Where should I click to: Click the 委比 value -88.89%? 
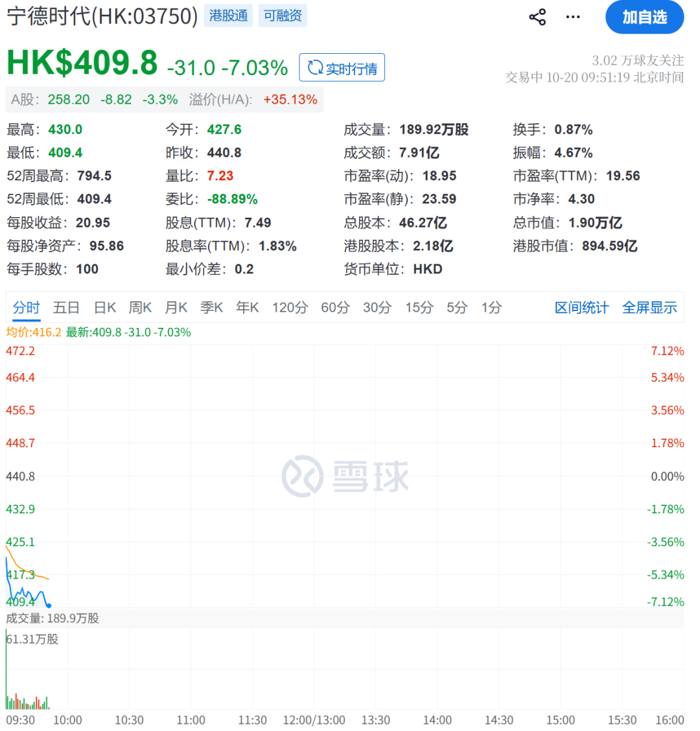pos(232,200)
